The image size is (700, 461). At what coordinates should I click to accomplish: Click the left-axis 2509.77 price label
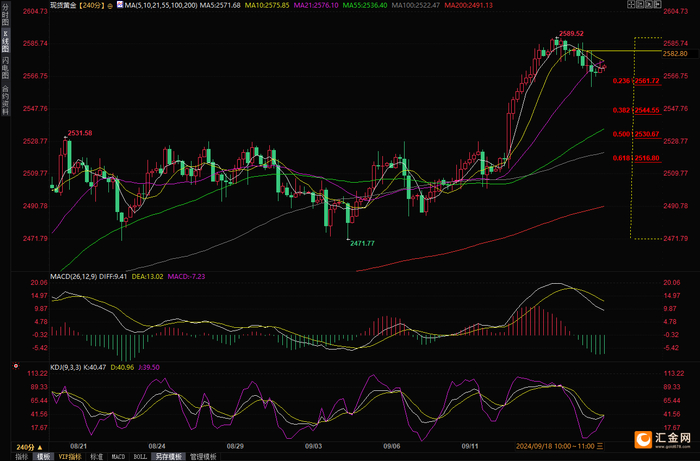coord(35,173)
